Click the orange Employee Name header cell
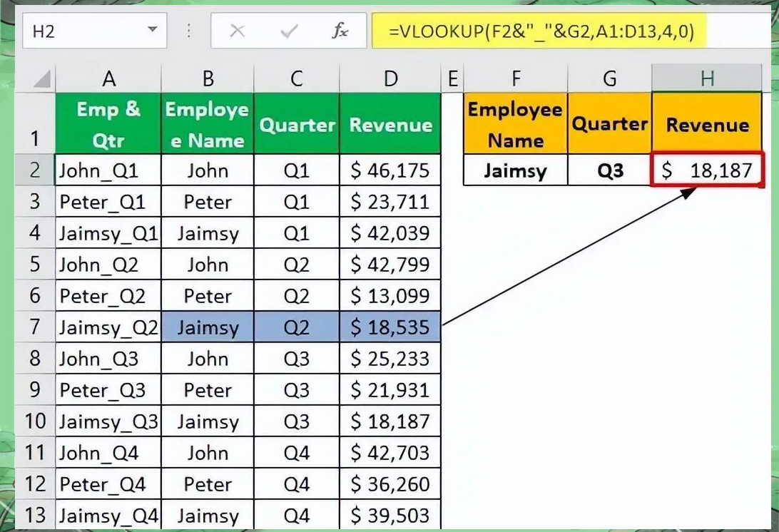 (x=514, y=122)
